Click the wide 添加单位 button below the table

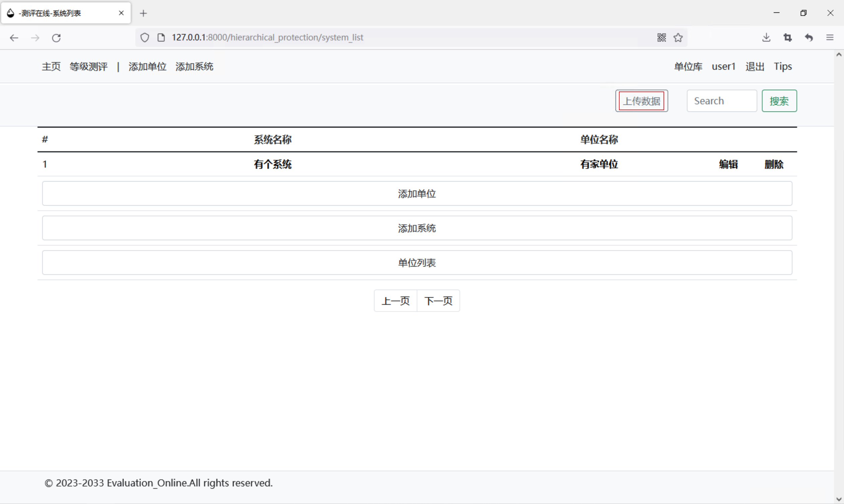(x=417, y=194)
